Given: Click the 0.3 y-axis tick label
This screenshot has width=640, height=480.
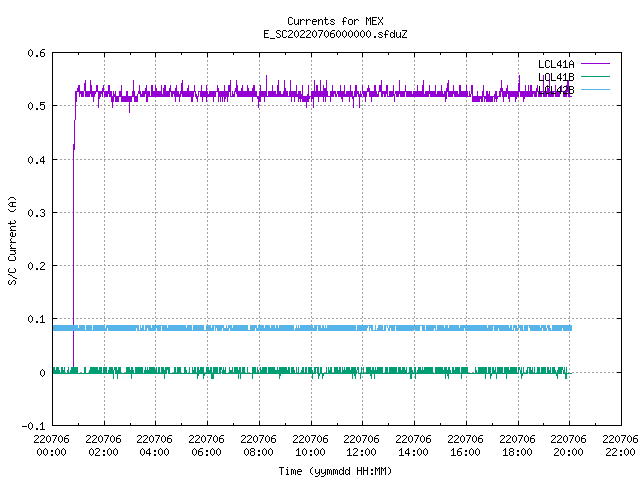Looking at the screenshot, I should (x=36, y=213).
